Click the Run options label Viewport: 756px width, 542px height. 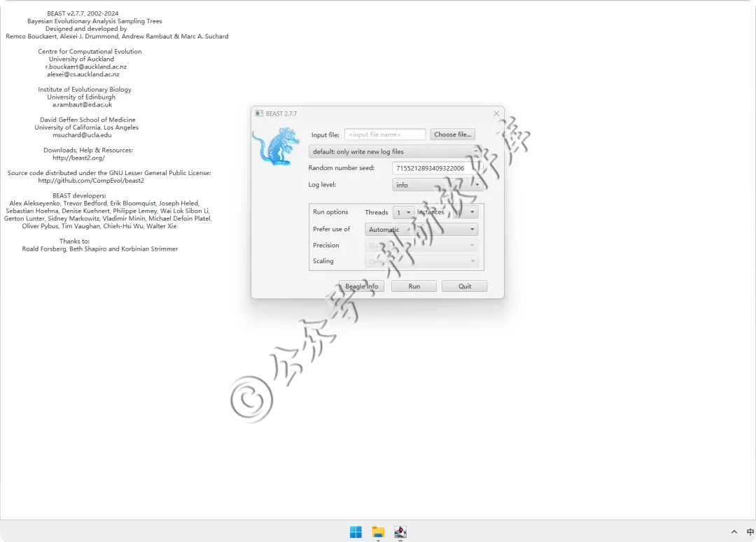tap(330, 211)
